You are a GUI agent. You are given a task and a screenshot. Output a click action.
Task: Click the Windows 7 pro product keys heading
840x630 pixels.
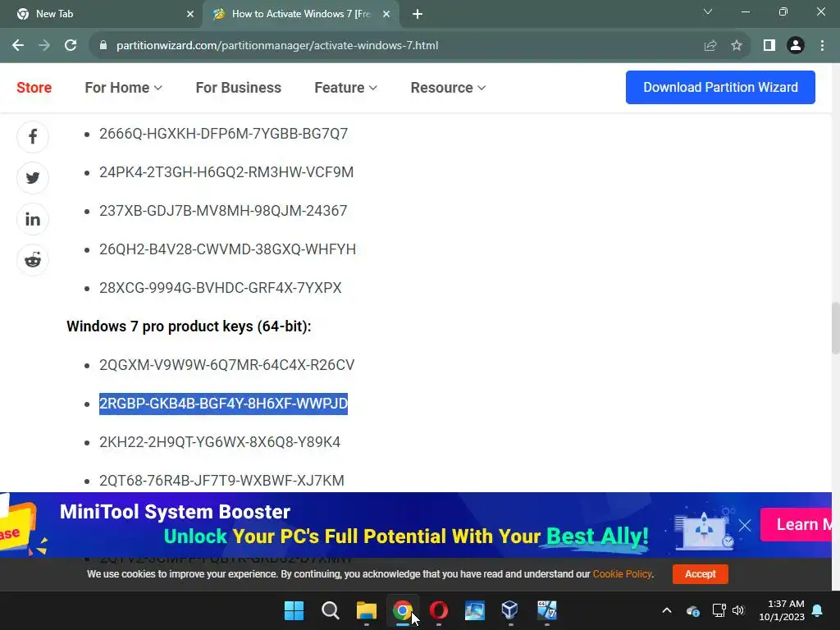point(189,326)
